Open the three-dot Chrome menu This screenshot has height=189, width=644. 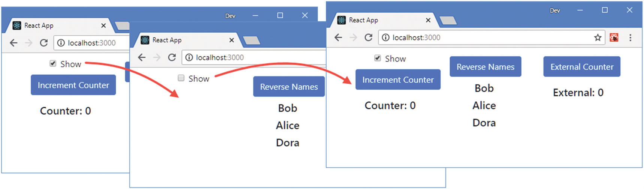(x=630, y=37)
